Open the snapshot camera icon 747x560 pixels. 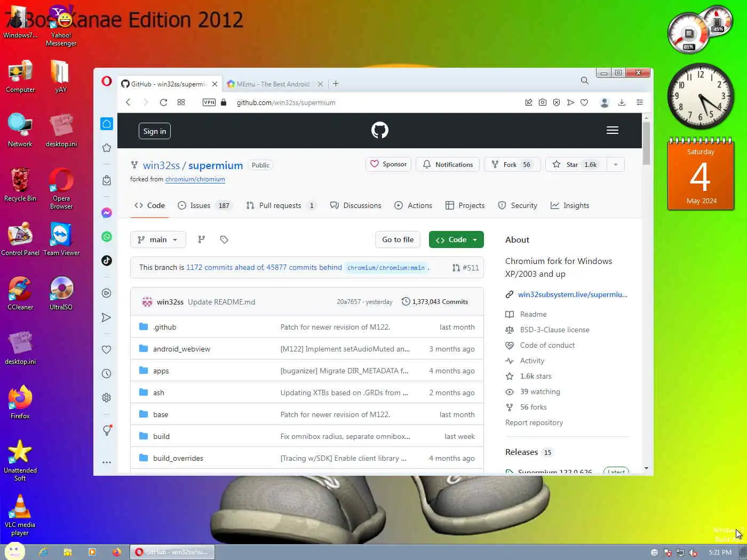point(543,102)
